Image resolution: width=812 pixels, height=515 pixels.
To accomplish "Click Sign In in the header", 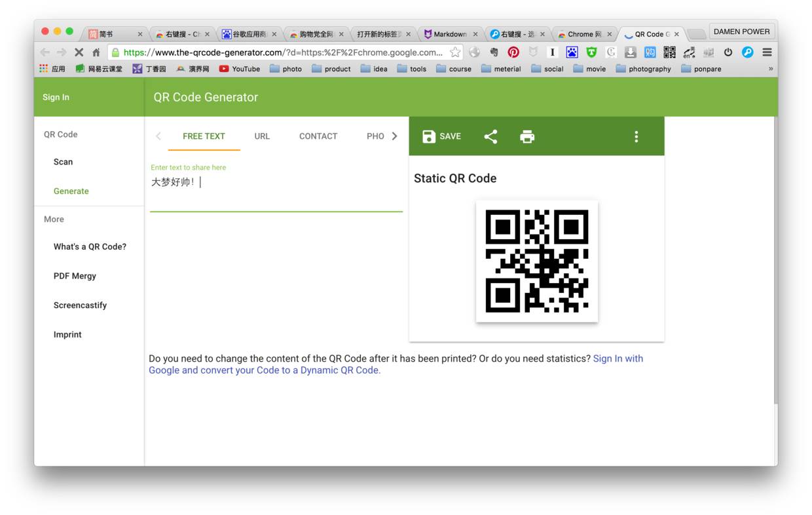I will coord(56,97).
